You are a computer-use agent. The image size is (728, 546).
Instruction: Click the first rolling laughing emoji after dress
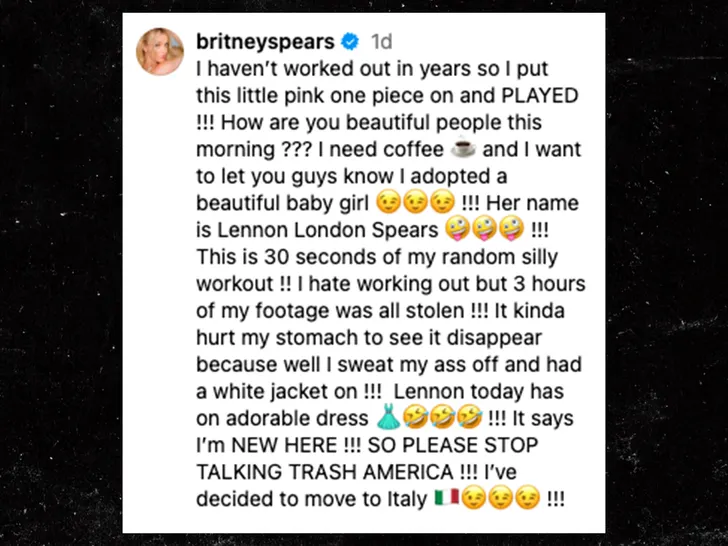415,417
